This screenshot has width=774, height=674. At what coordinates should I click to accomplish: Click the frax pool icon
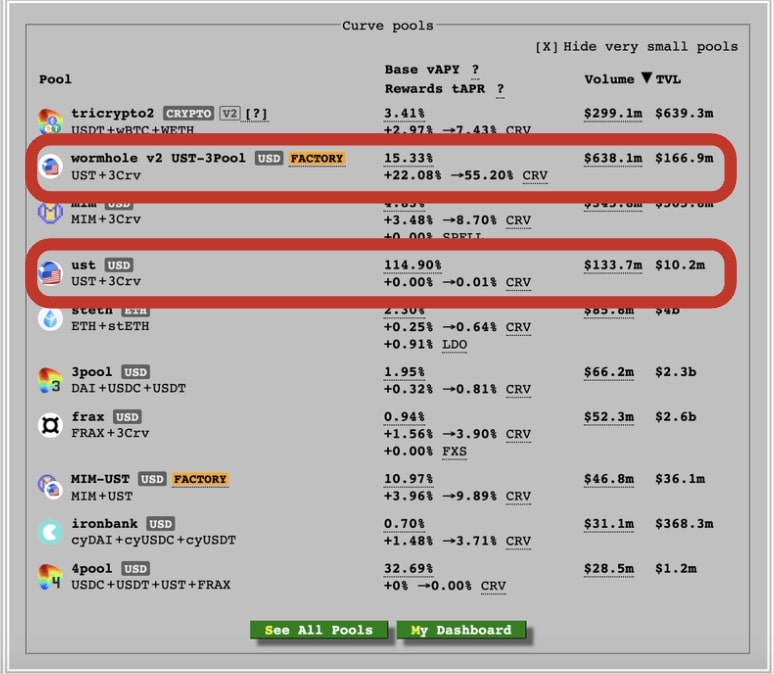click(50, 425)
